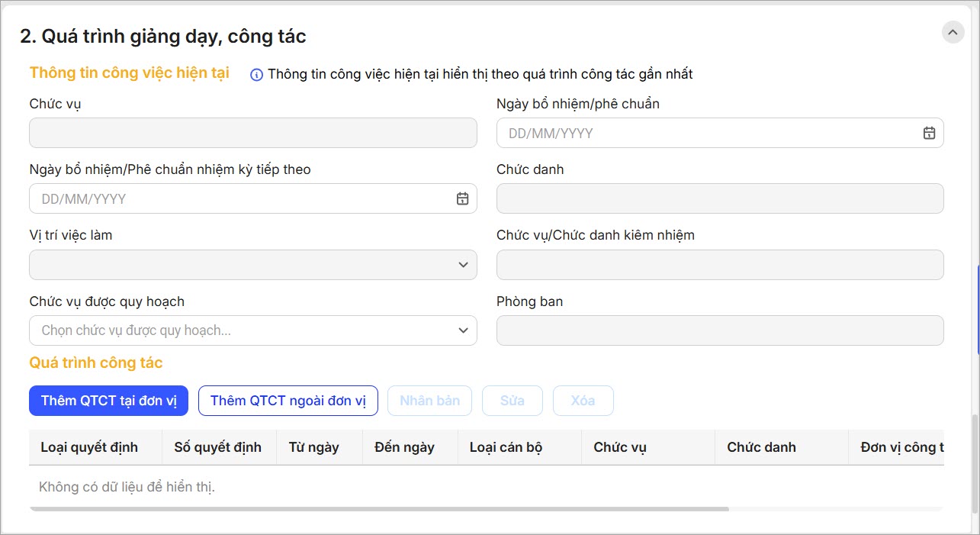The image size is (980, 535).
Task: Open Chức vụ được quy hoạch dropdown
Action: click(x=462, y=330)
